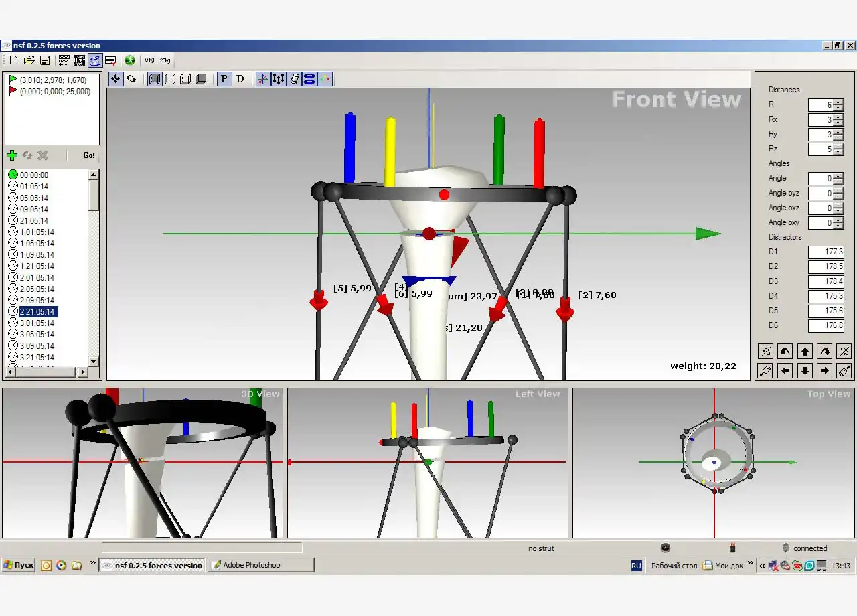Click the Rz distance stepper arrows

(838, 149)
